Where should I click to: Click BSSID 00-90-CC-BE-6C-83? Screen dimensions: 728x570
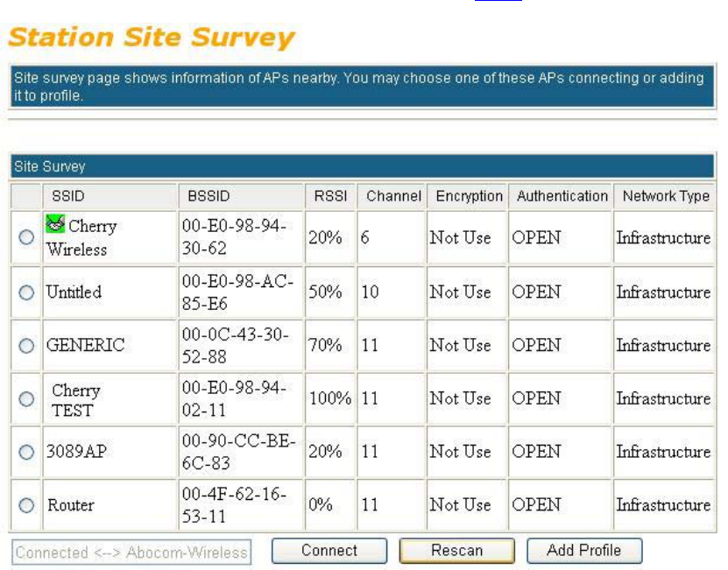pos(238,452)
